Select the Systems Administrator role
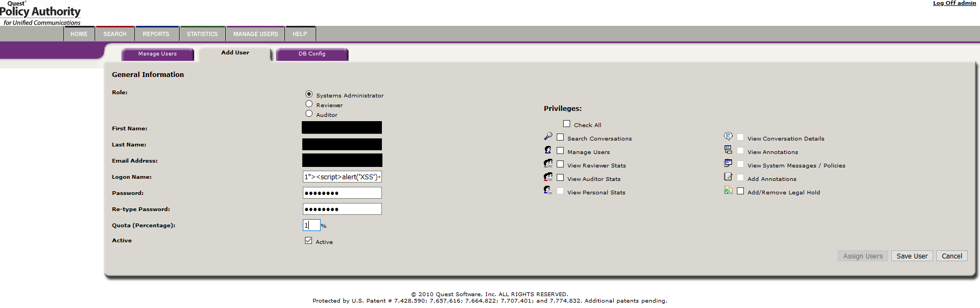980x308 pixels. click(309, 94)
